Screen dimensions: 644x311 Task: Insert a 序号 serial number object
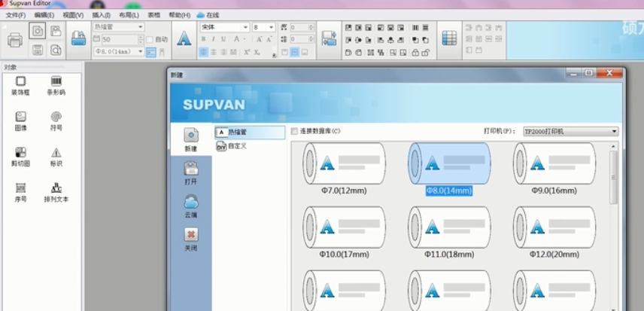20,193
